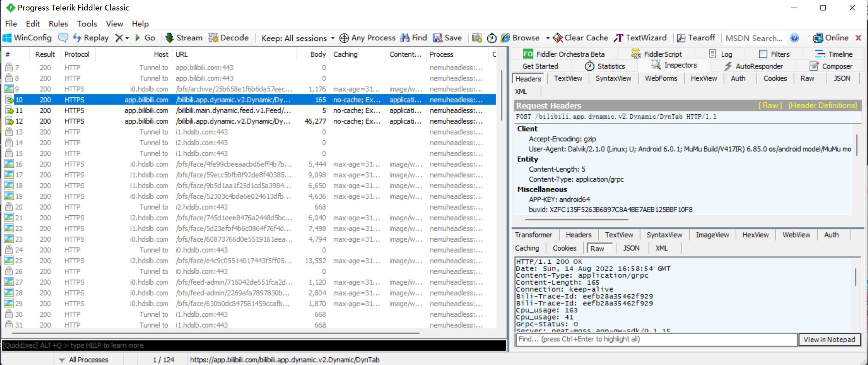Open the Browse dropdown arrow

click(x=548, y=38)
